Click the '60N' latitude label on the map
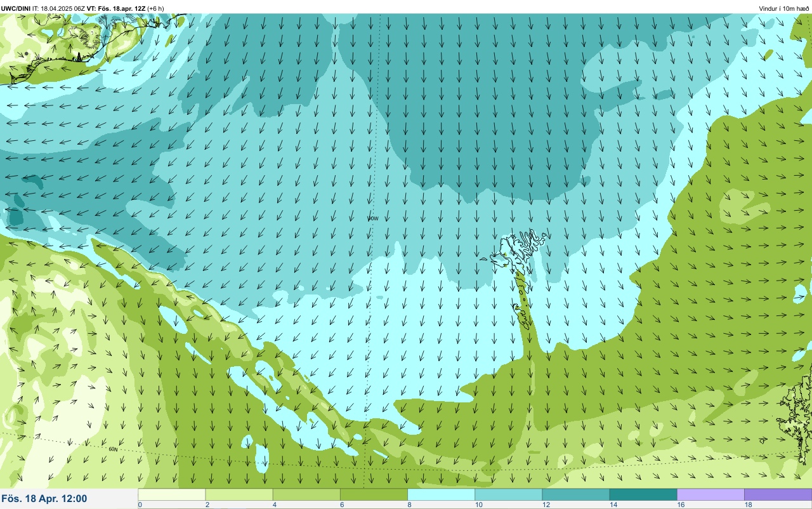Image resolution: width=812 pixels, height=509 pixels. coord(114,449)
